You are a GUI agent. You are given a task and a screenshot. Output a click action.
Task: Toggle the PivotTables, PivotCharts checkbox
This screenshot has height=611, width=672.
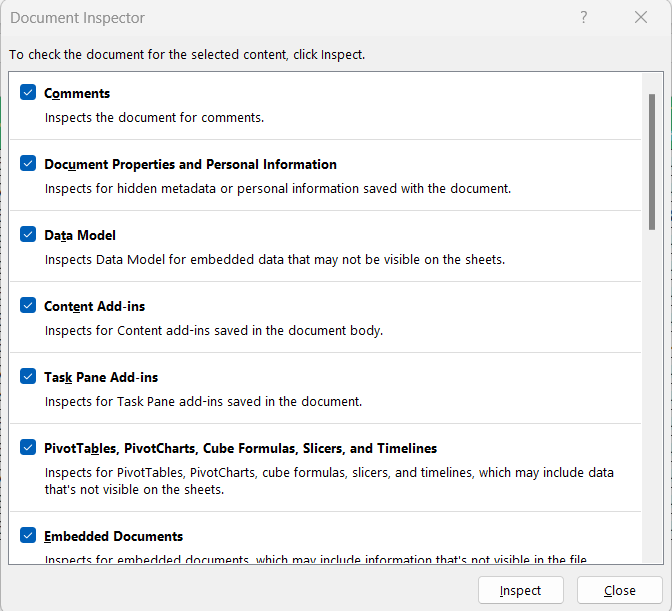tap(28, 447)
